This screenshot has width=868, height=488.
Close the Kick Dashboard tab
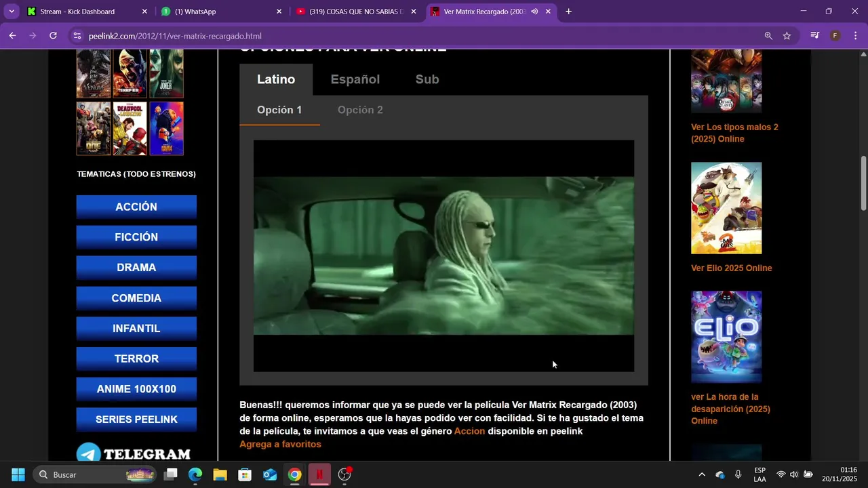pyautogui.click(x=144, y=12)
